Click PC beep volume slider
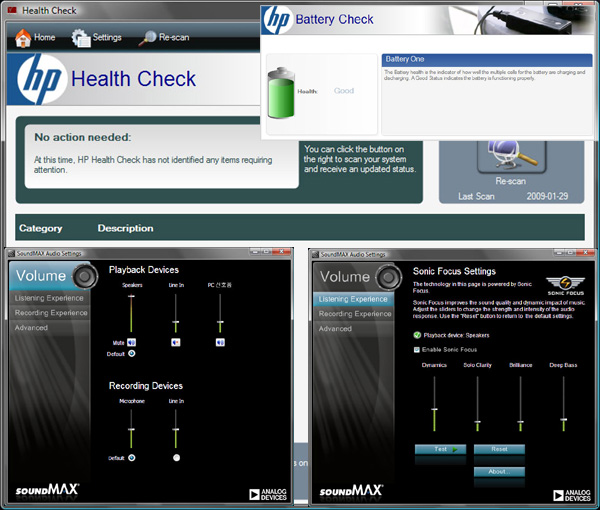Image resolution: width=600 pixels, height=510 pixels. tap(220, 313)
